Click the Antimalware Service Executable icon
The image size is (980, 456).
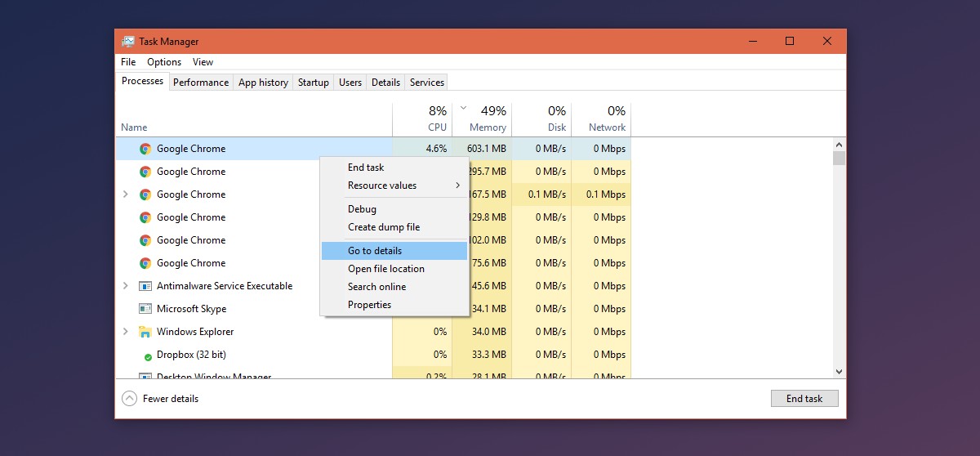tap(145, 286)
